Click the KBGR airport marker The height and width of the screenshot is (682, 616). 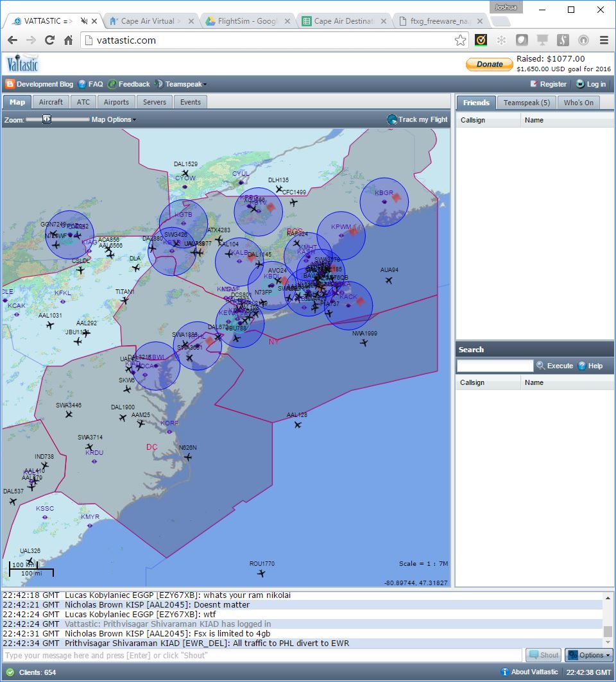tap(384, 202)
